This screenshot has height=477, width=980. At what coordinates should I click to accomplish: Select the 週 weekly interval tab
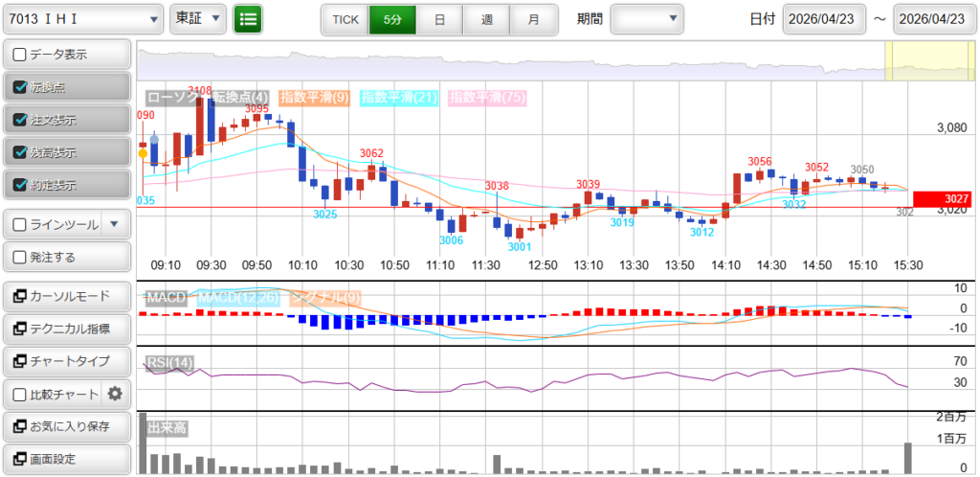(x=486, y=18)
